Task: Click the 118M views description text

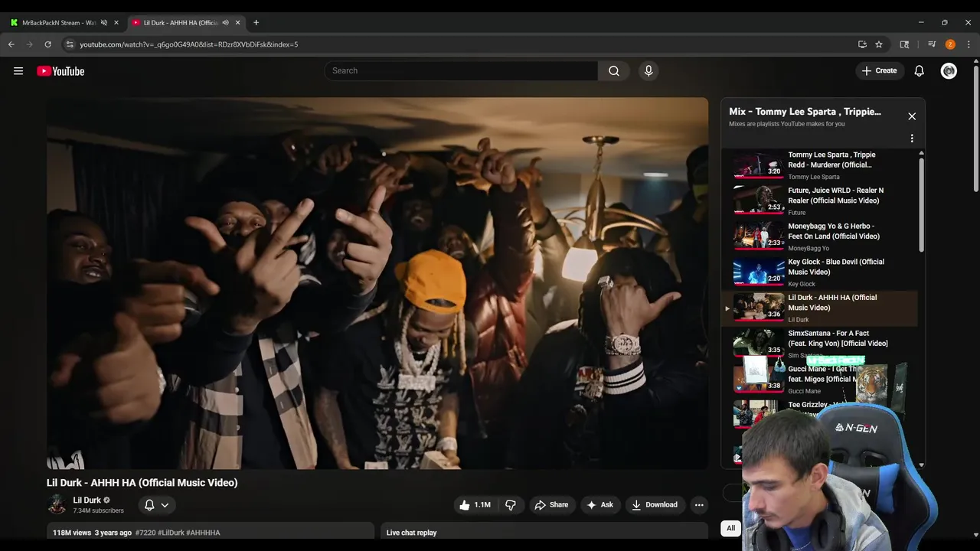Action: pyautogui.click(x=72, y=533)
